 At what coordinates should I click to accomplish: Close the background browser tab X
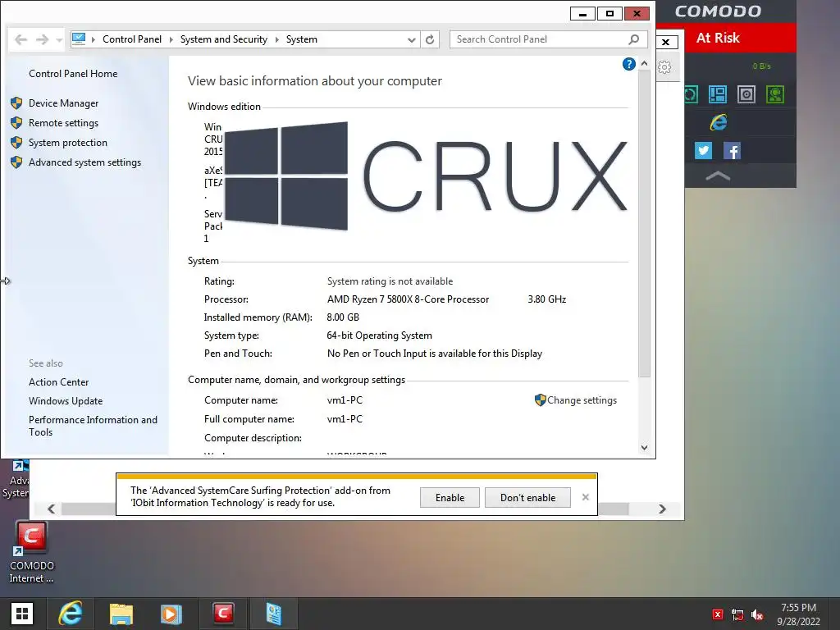point(666,42)
